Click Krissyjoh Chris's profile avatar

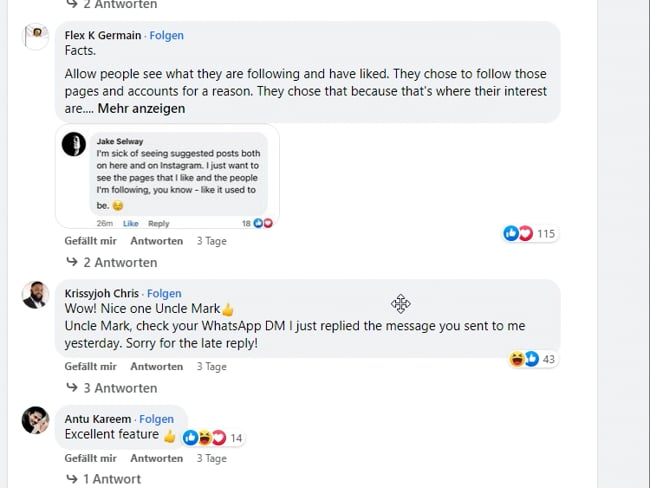[36, 296]
